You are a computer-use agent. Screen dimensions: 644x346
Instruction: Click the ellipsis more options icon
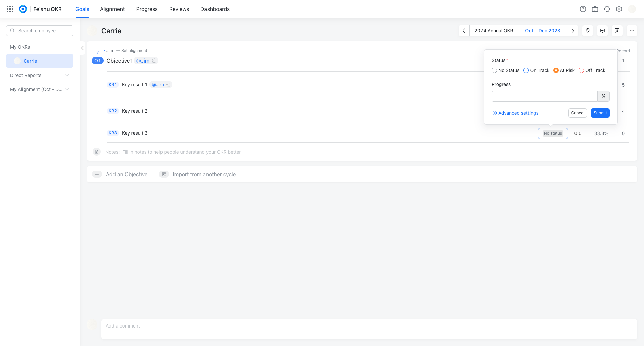click(632, 31)
